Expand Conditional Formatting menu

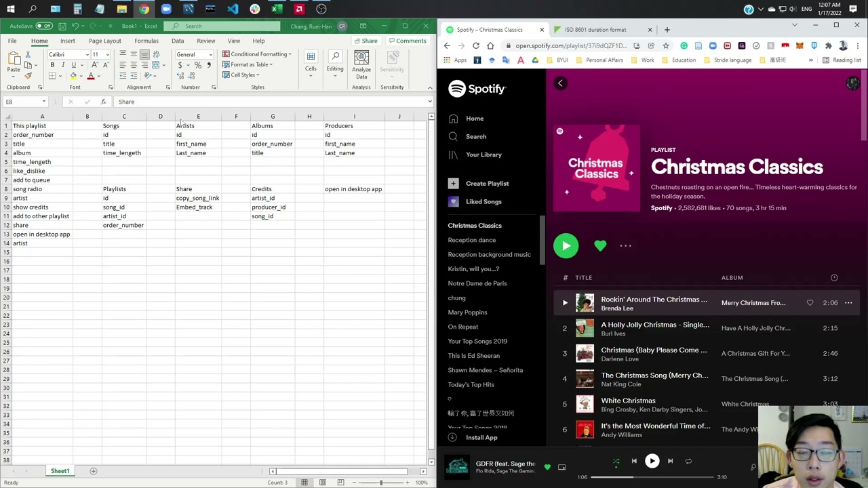tap(257, 54)
